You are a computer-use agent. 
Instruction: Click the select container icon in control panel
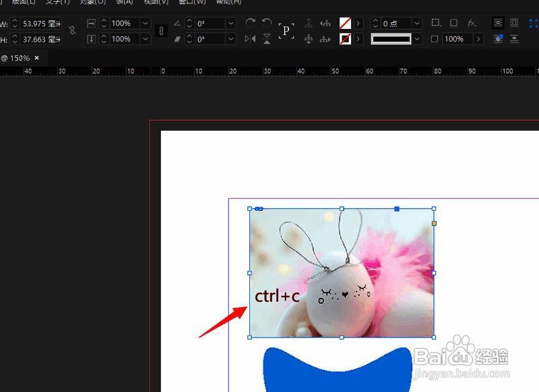309,24
